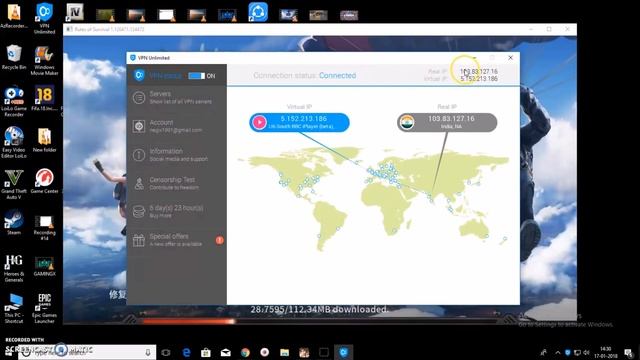
Task: Click the taskbar search box
Action: point(87,352)
